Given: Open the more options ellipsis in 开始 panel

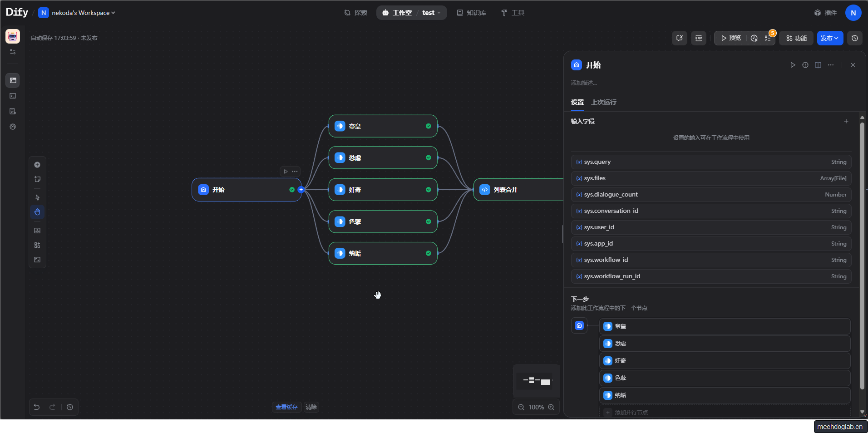Looking at the screenshot, I should (x=831, y=65).
